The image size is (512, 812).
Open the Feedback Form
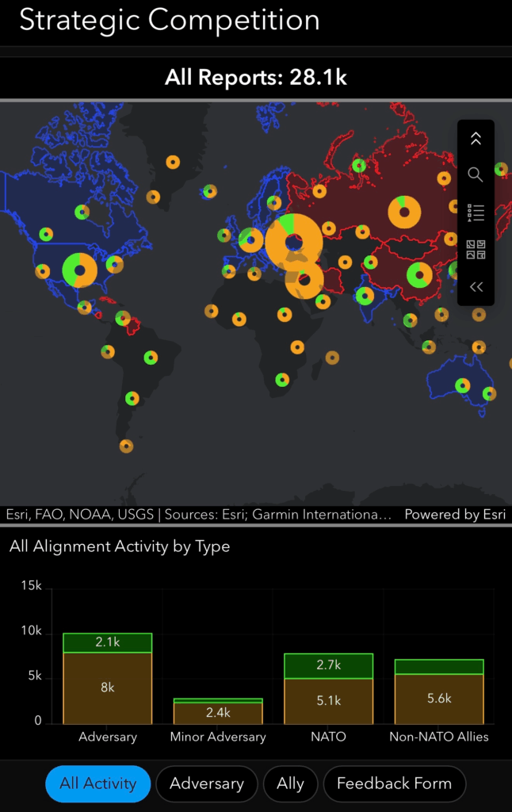[x=394, y=783]
